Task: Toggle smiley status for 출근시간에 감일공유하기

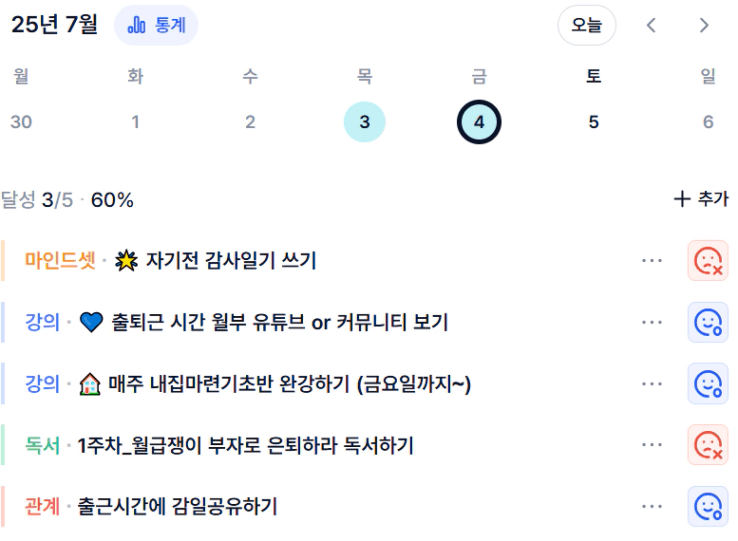Action: 708,507
